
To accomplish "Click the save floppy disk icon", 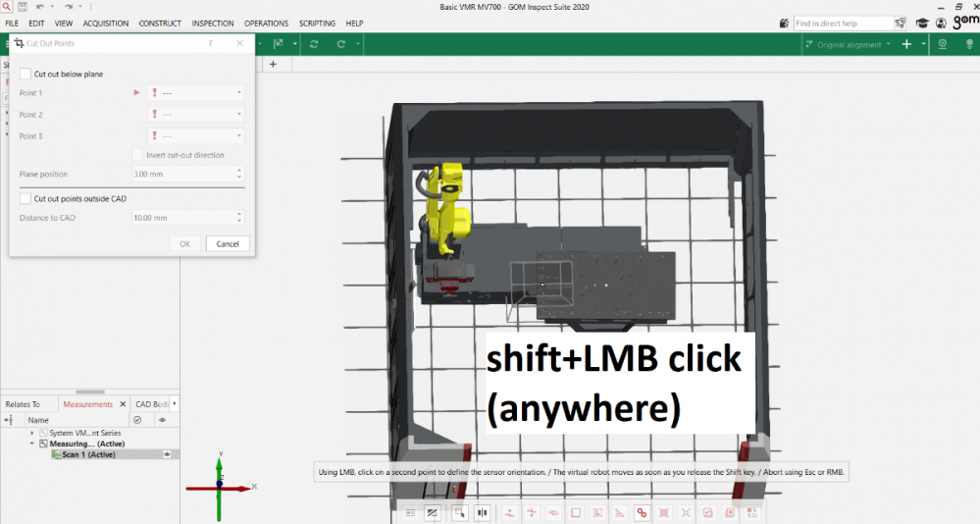I will [x=23, y=7].
